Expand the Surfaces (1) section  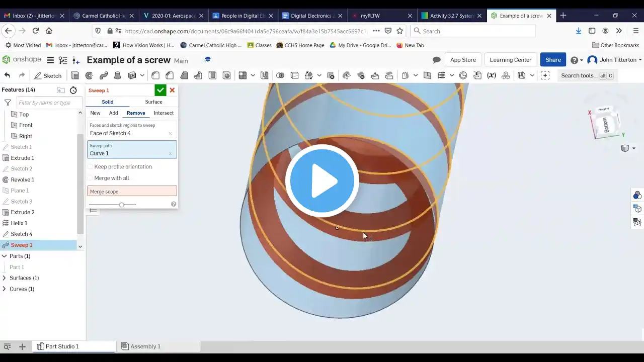click(5, 278)
